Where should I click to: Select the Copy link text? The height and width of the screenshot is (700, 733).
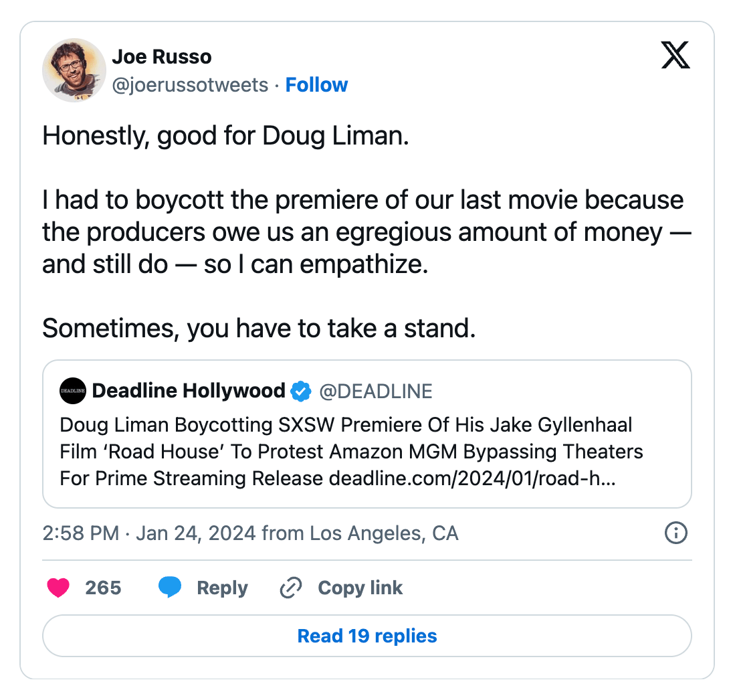(x=360, y=588)
